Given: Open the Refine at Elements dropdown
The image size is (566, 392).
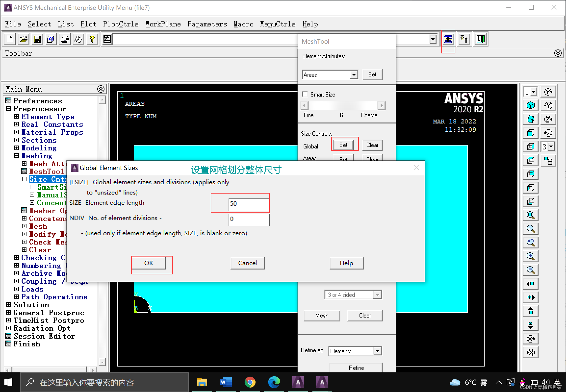Looking at the screenshot, I should 377,351.
